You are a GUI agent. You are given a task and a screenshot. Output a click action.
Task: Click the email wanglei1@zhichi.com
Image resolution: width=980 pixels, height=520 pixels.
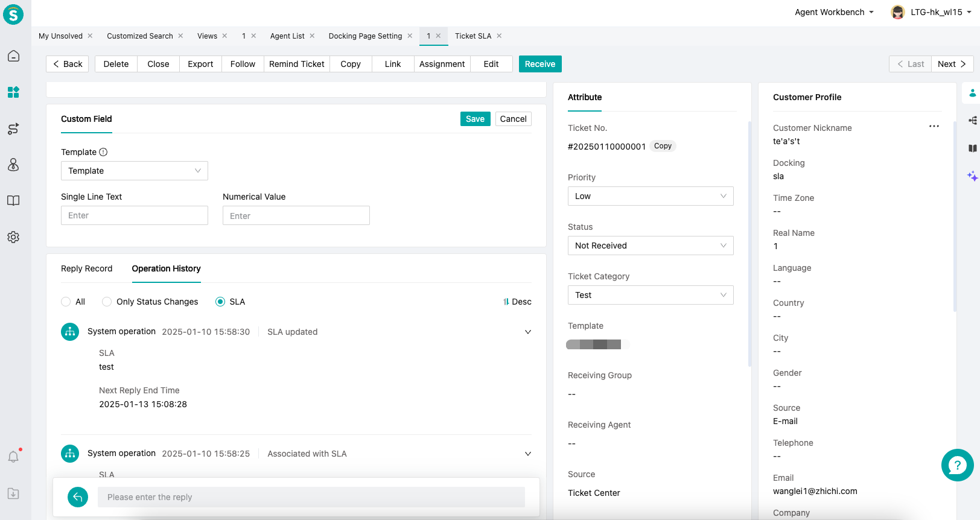[x=815, y=491]
